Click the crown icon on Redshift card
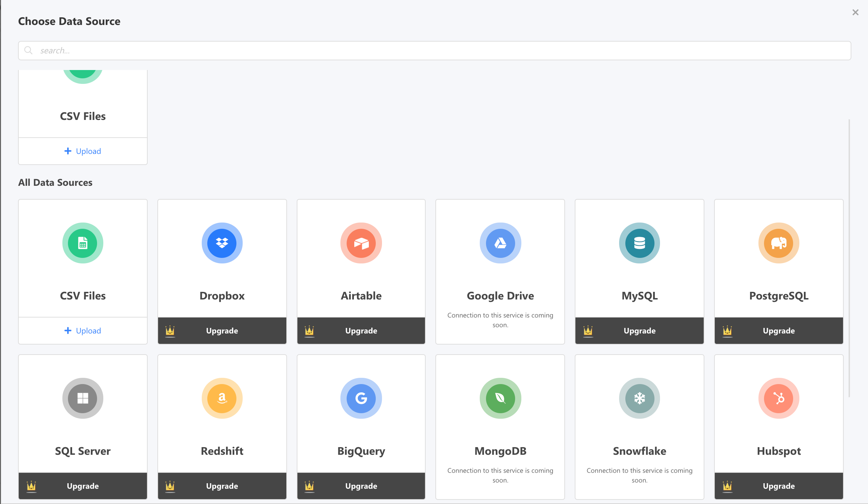The image size is (868, 504). point(170,486)
